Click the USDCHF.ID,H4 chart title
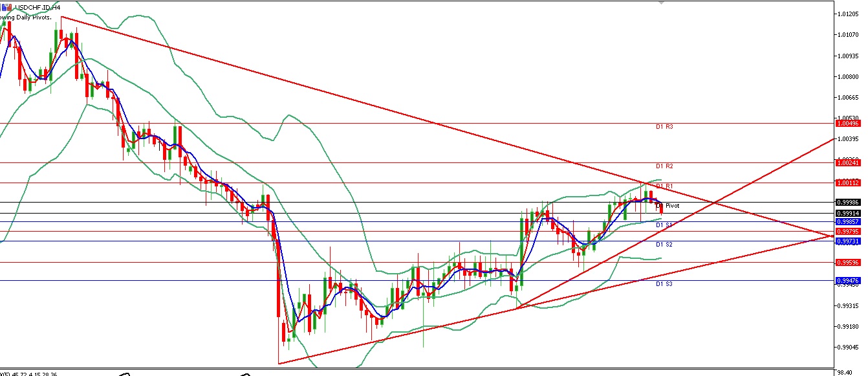This screenshot has height=376, width=868. click(x=38, y=6)
